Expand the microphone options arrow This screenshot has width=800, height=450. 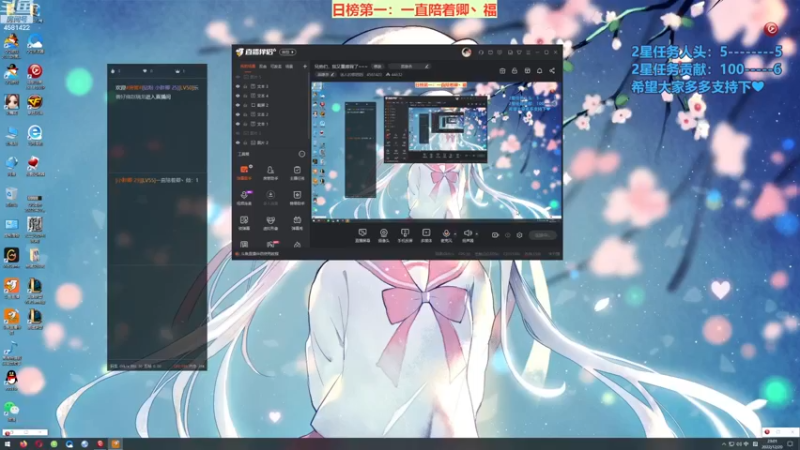[x=455, y=234]
